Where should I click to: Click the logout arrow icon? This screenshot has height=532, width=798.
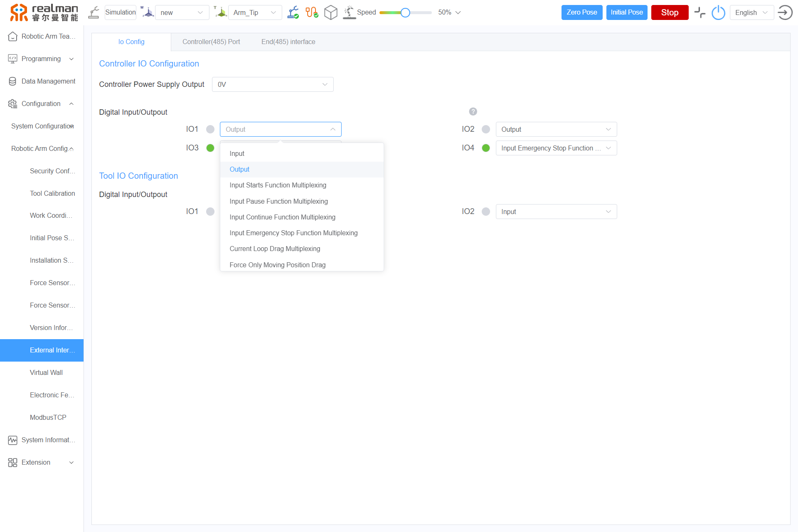tap(785, 12)
